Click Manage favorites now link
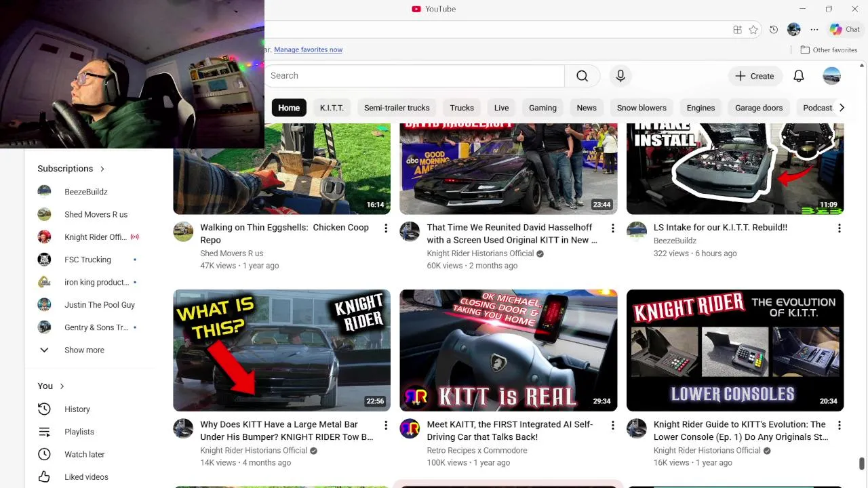This screenshot has height=488, width=868. tap(308, 49)
